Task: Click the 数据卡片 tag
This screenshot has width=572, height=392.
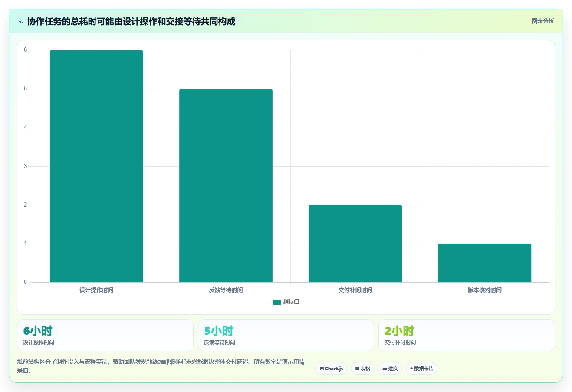Action: point(421,369)
